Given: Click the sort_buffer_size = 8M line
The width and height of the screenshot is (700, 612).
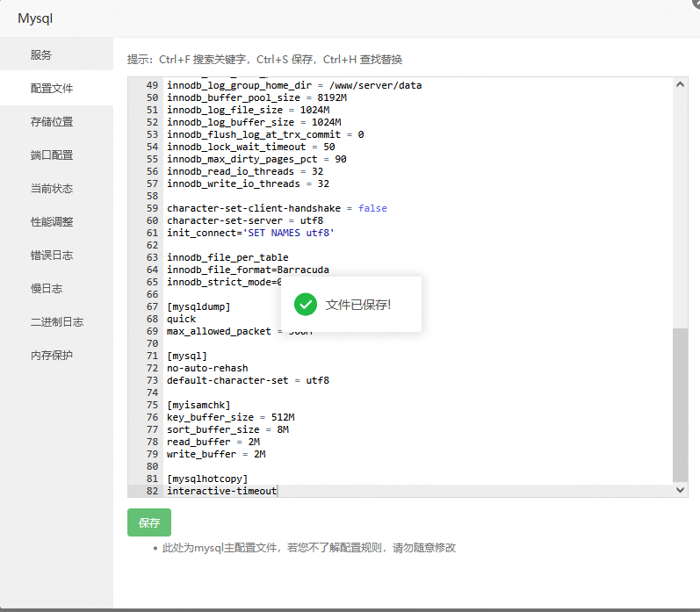Looking at the screenshot, I should click(x=227, y=429).
